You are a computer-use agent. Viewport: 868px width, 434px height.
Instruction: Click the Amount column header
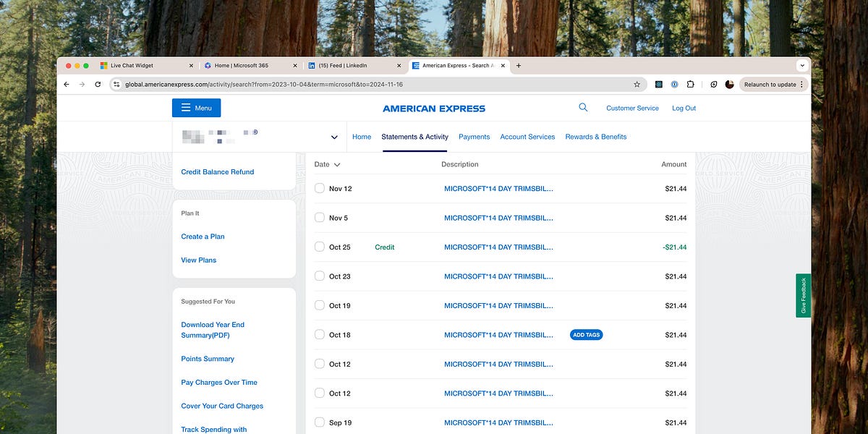pos(674,164)
